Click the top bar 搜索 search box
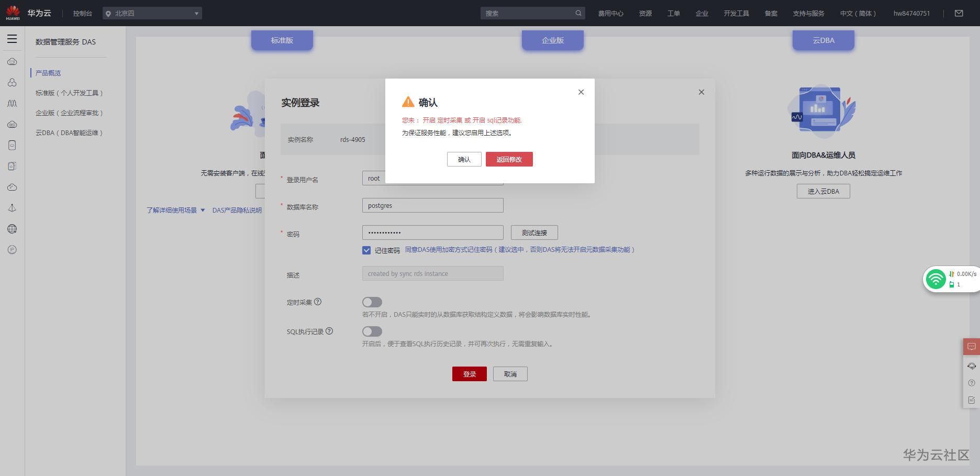 coord(532,13)
